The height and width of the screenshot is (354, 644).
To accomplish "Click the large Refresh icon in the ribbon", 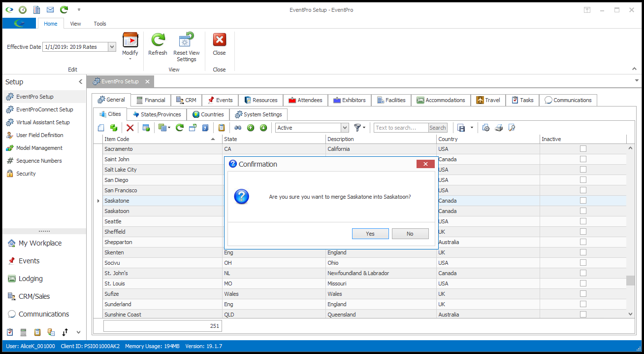I will coord(158,40).
